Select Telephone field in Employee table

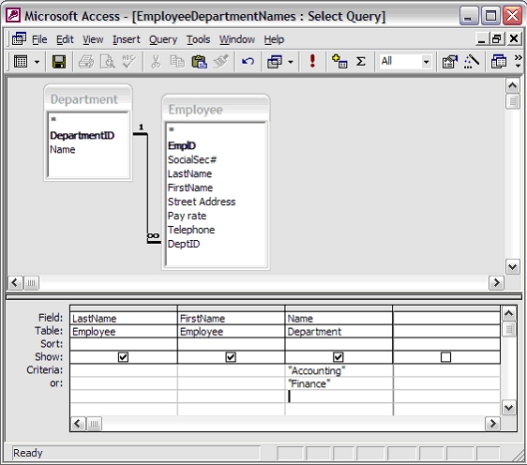[191, 230]
